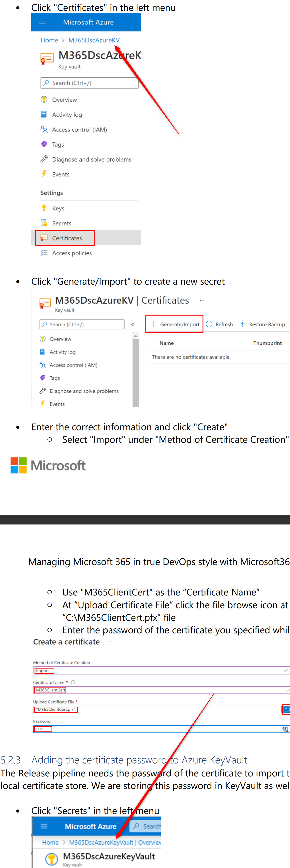Open the hamburger menu beside Microsoft Azure title
290x868 pixels.
point(43,22)
